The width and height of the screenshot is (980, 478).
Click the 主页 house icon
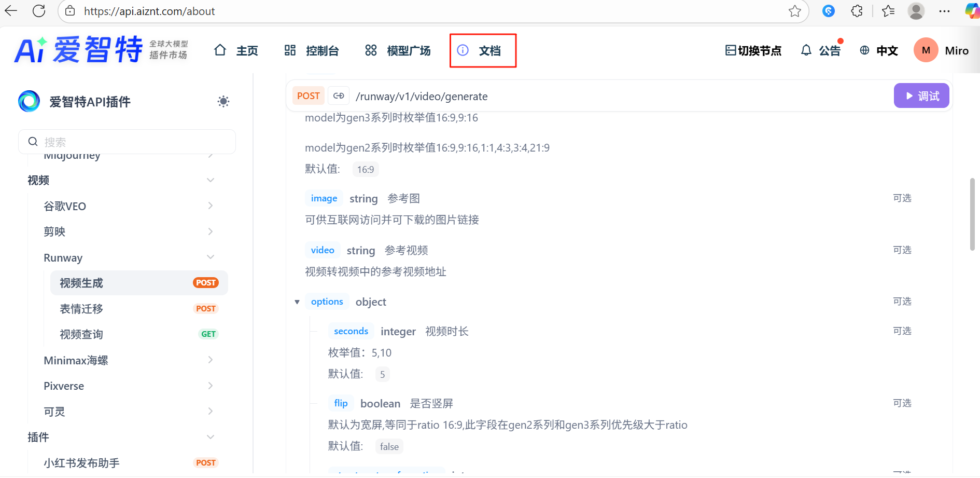click(220, 50)
